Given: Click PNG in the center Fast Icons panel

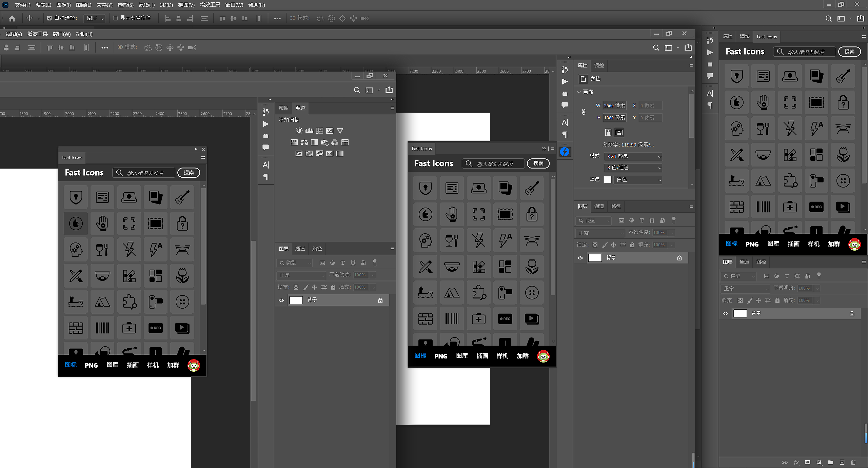Looking at the screenshot, I should [440, 356].
